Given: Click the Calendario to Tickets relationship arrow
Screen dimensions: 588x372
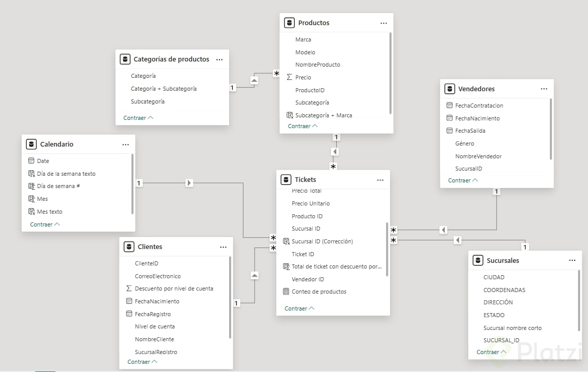Looking at the screenshot, I should [189, 183].
